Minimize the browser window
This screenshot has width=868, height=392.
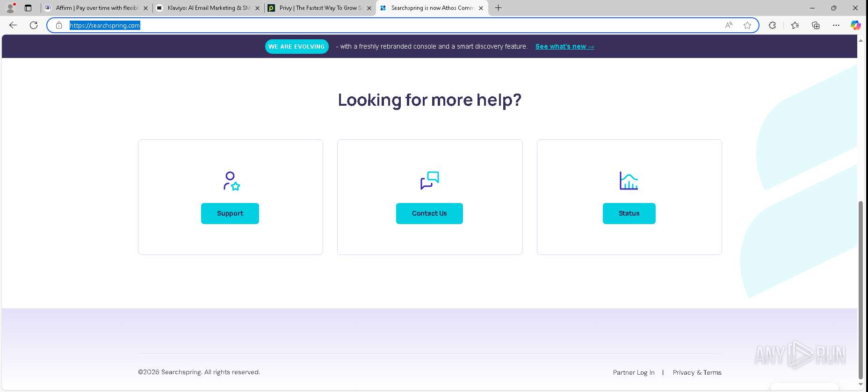[812, 7]
